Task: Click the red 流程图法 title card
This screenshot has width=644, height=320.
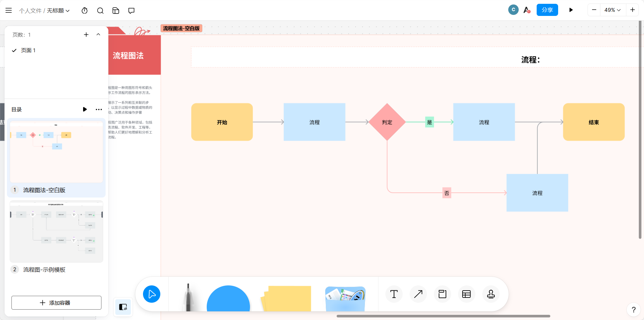Action: click(x=135, y=55)
